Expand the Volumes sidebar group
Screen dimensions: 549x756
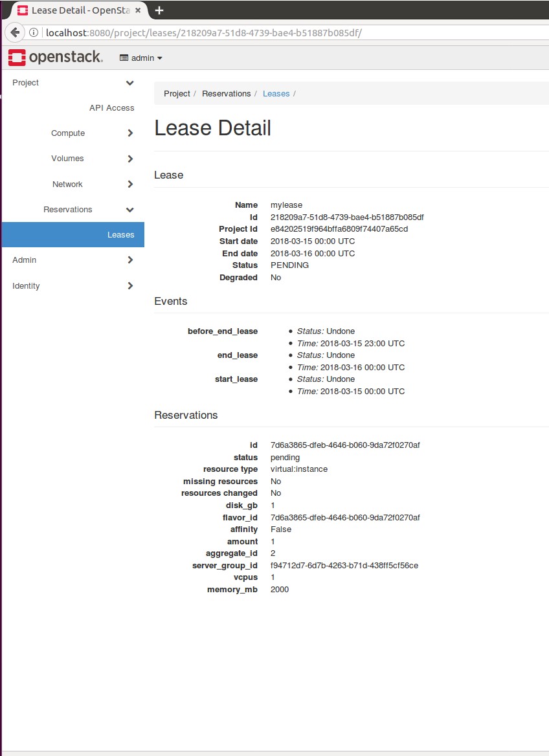(73, 159)
